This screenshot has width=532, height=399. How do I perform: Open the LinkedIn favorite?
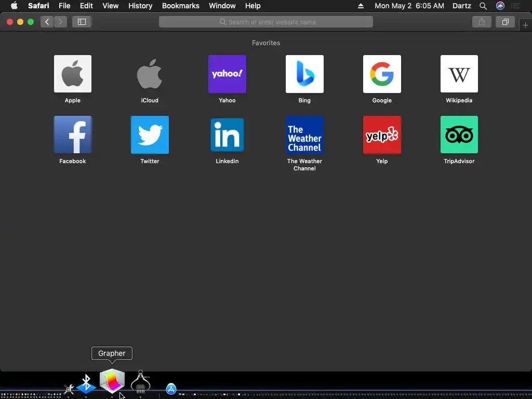[x=227, y=135]
